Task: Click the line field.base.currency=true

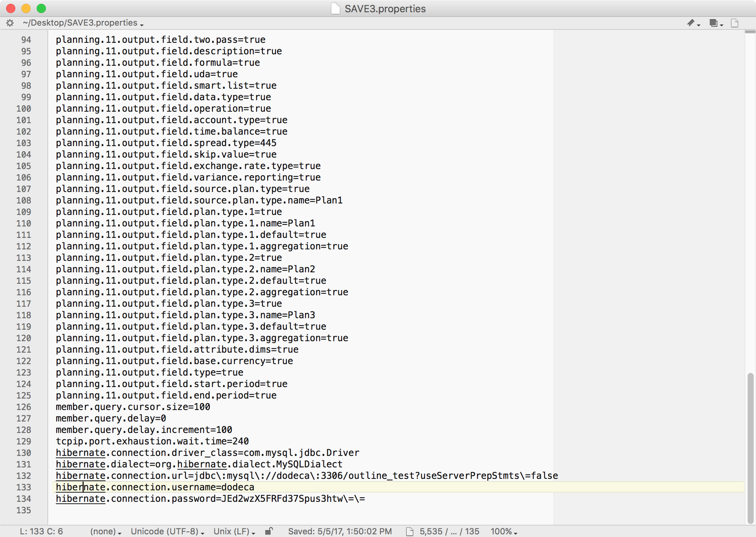Action: point(174,361)
